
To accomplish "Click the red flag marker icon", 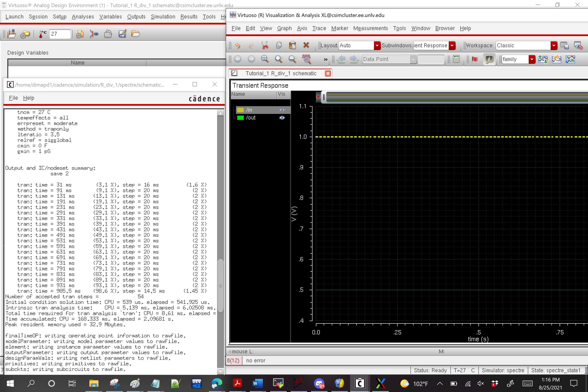I will click(475, 59).
